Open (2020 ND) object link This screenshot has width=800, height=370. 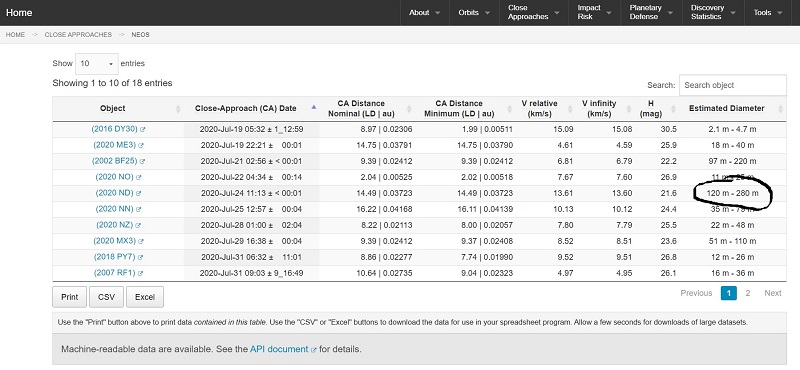(115, 193)
